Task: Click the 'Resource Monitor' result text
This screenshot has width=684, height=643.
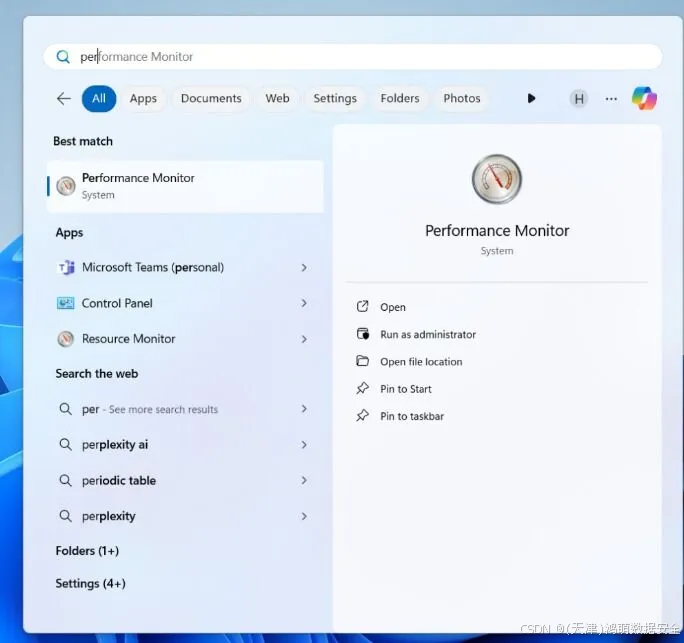Action: (129, 339)
